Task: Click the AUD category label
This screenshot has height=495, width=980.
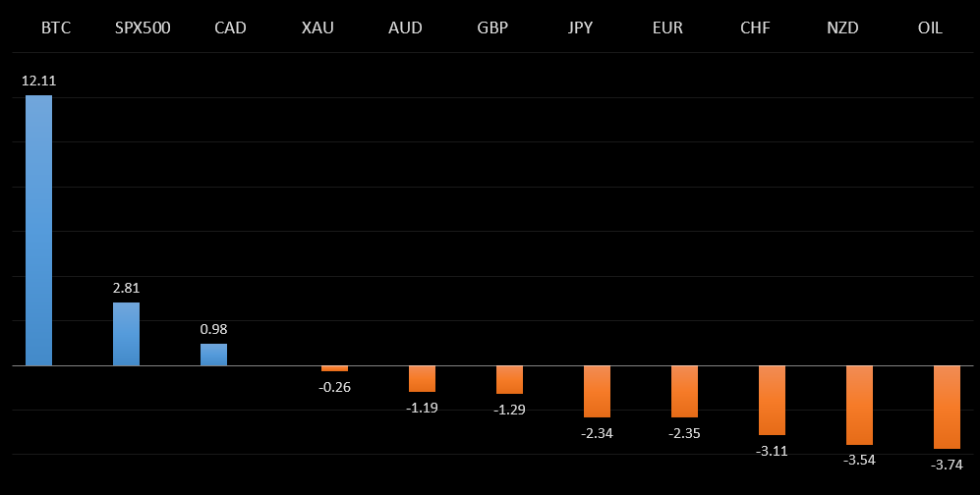Action: 405,27
